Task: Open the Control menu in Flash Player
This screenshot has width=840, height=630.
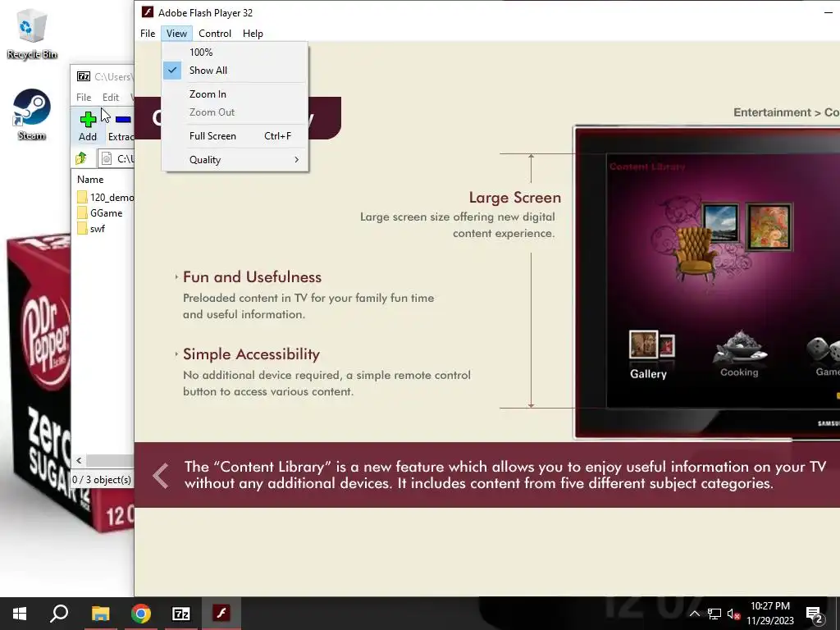Action: click(x=215, y=33)
